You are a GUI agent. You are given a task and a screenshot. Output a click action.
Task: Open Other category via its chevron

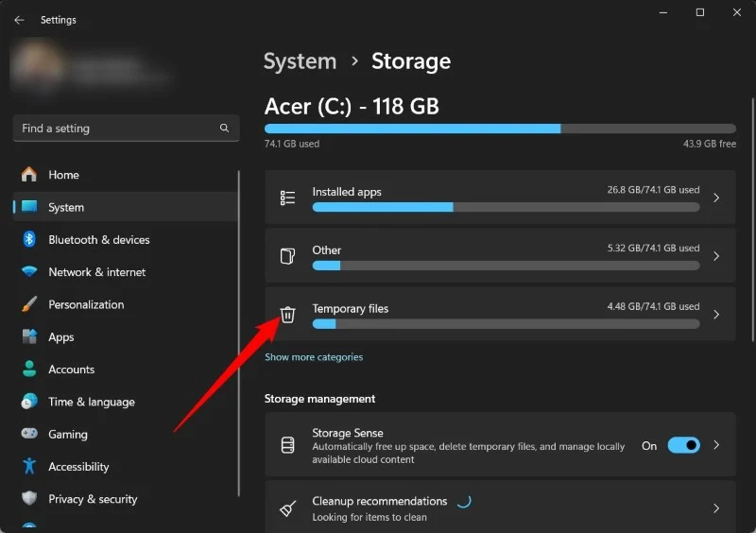tap(716, 256)
